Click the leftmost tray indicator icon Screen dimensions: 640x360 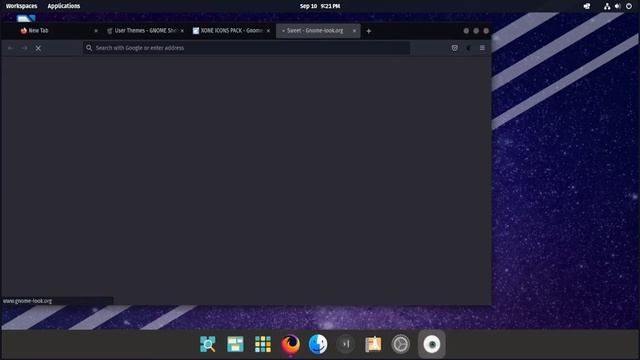pyautogui.click(x=587, y=6)
